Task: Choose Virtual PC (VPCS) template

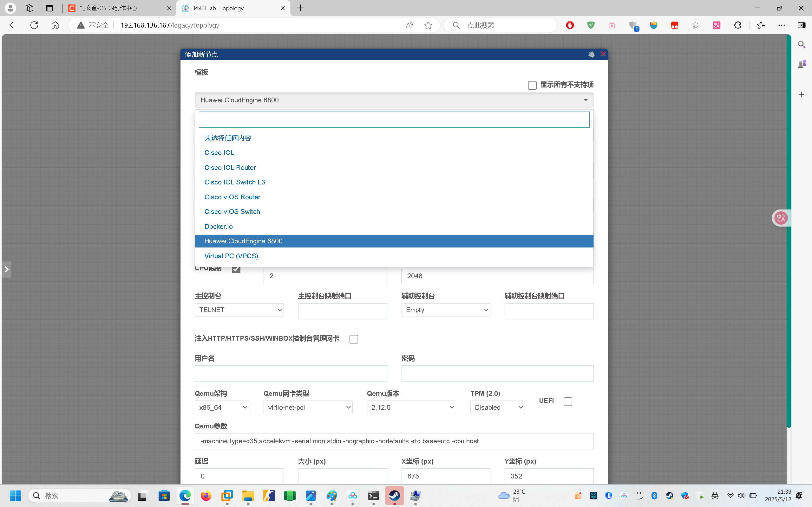Action: coord(231,256)
